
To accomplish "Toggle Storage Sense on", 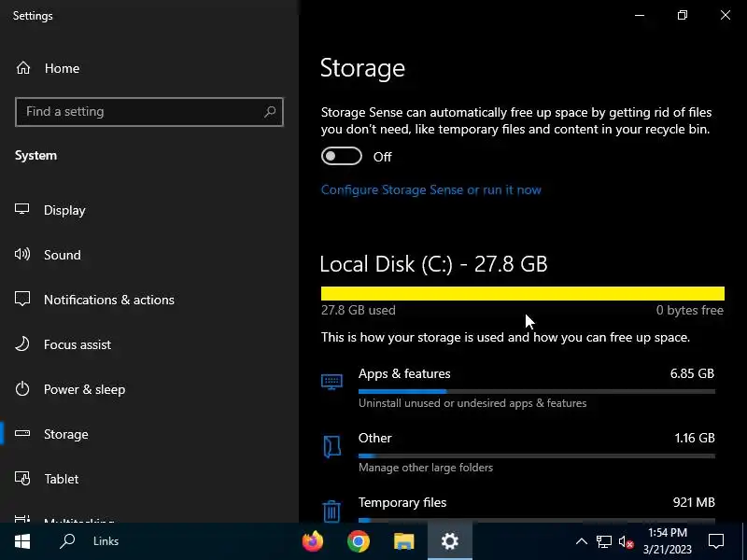I will coord(342,156).
